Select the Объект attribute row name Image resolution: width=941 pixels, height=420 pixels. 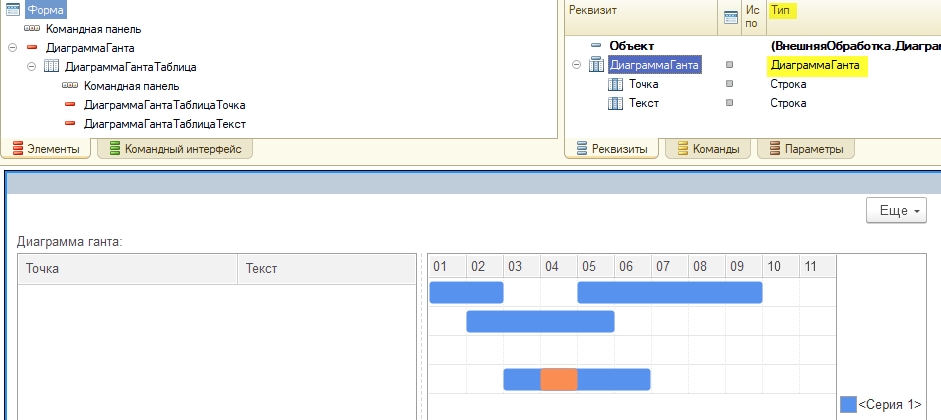tap(631, 46)
